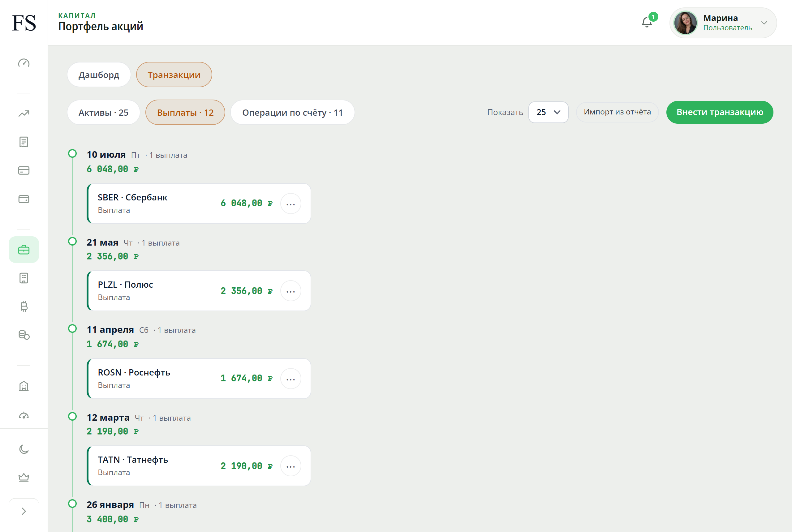Open the trending chart sidebar icon
This screenshot has height=532, width=792.
coord(24,113)
